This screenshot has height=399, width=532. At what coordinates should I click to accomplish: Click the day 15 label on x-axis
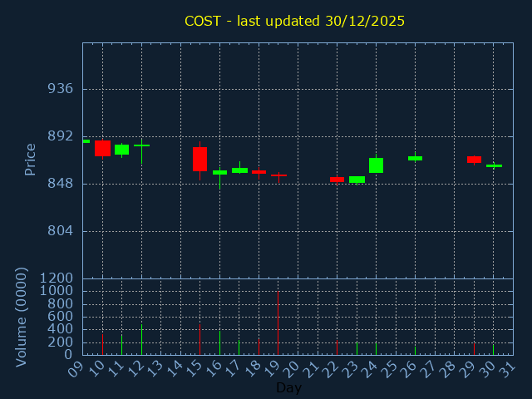194,368
